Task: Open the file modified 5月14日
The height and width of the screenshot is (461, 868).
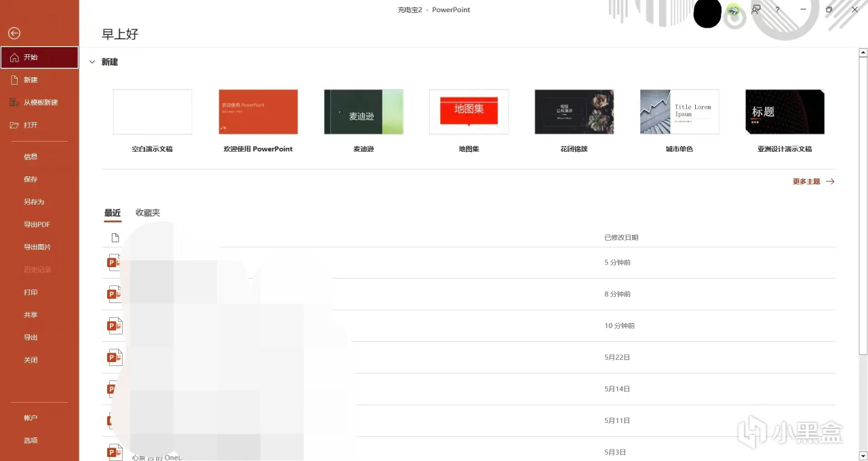Action: tap(469, 389)
